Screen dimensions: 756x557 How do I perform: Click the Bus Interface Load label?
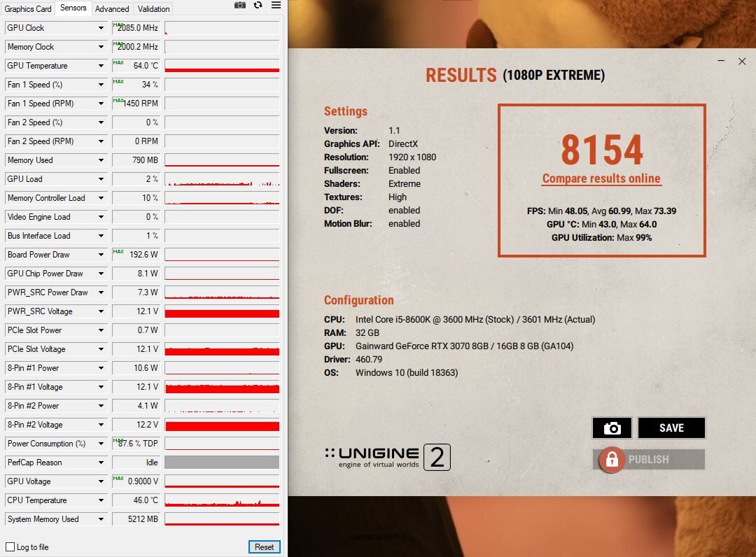coord(39,236)
